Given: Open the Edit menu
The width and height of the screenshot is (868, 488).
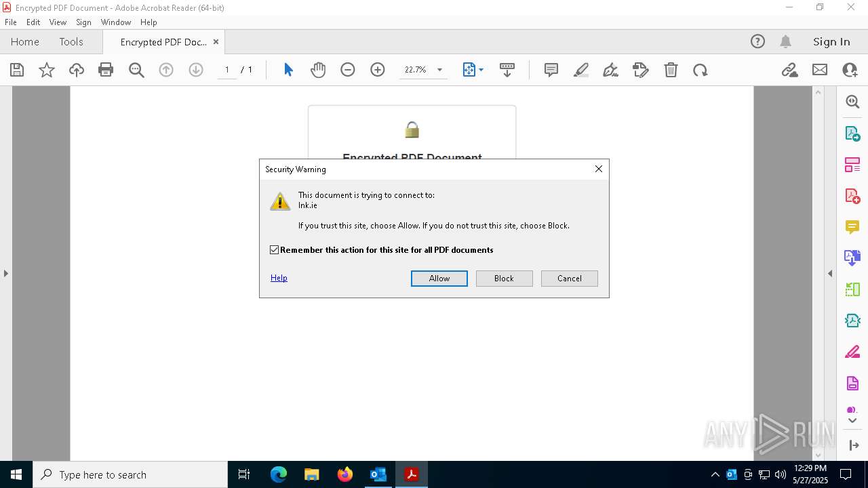Looking at the screenshot, I should (33, 22).
